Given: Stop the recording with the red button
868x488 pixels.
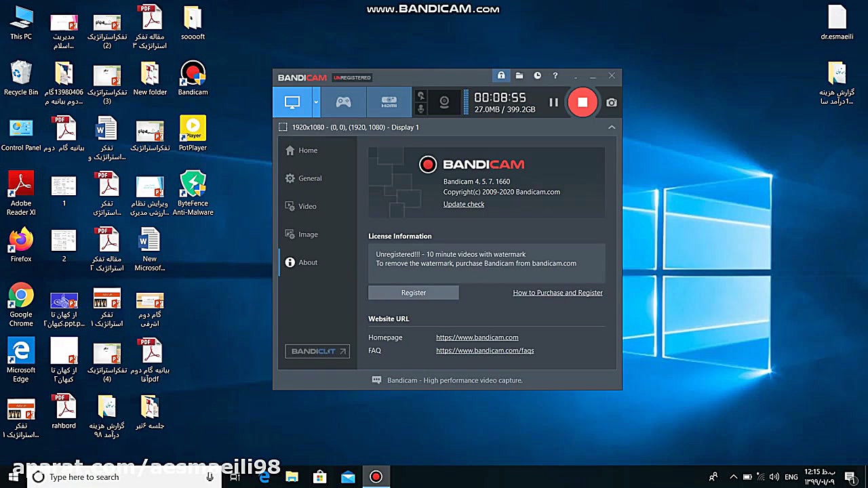Looking at the screenshot, I should click(x=582, y=102).
